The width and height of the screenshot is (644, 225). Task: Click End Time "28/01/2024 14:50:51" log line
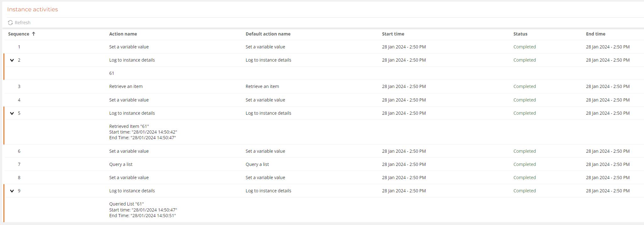click(143, 216)
